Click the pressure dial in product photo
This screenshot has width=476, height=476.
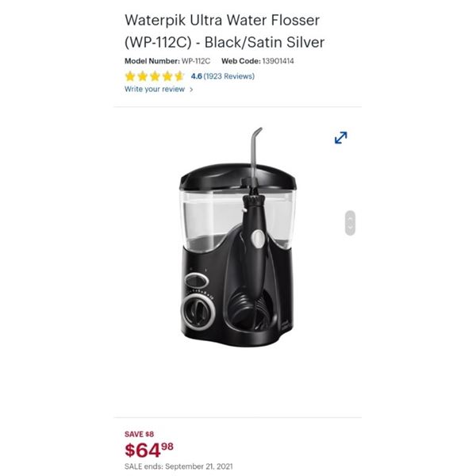point(198,313)
